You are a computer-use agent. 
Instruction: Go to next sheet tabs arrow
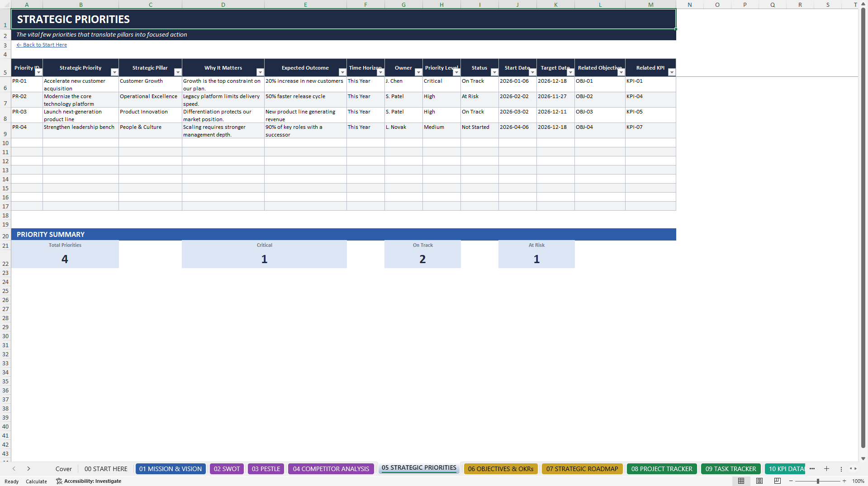point(28,469)
